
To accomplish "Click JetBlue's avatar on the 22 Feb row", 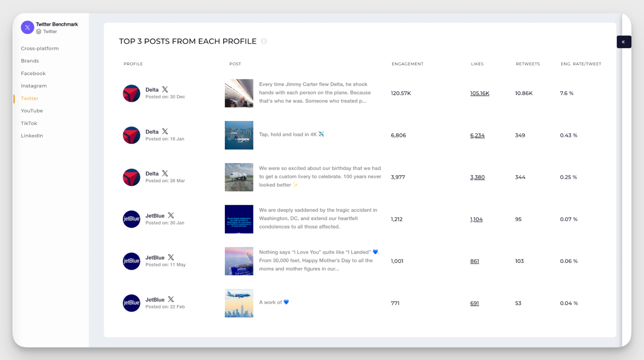I will point(131,303).
